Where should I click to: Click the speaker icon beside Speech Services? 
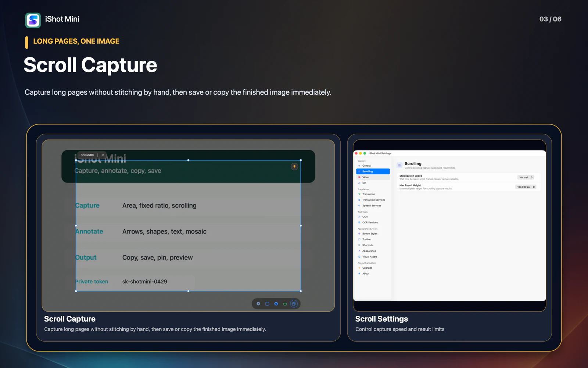click(x=359, y=206)
